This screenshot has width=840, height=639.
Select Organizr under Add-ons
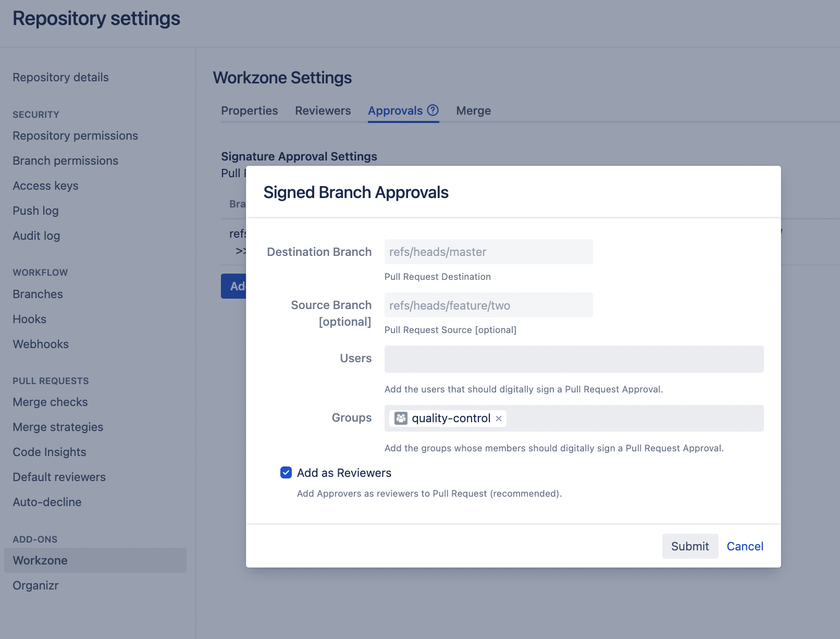point(35,585)
